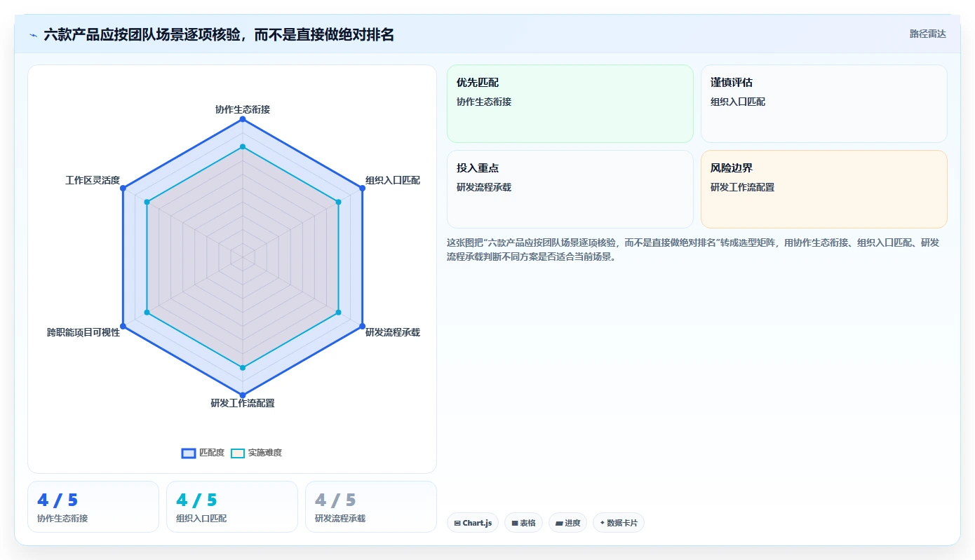The height and width of the screenshot is (560, 975).
Task: Click the blue data point at 研发工作流配置 vertex
Action: (x=243, y=395)
